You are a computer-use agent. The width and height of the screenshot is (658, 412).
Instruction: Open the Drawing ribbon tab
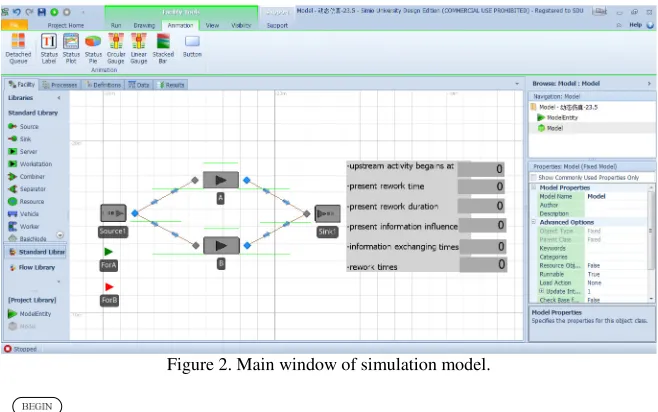(144, 25)
